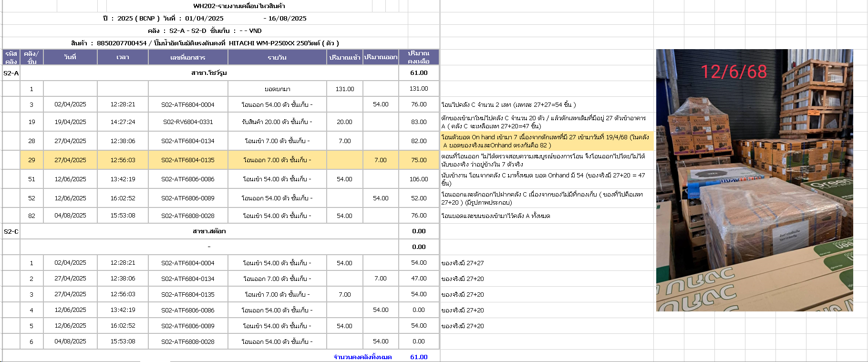Click the blue จำนวนคงคลังทั้งหมด total label

[x=362, y=357]
